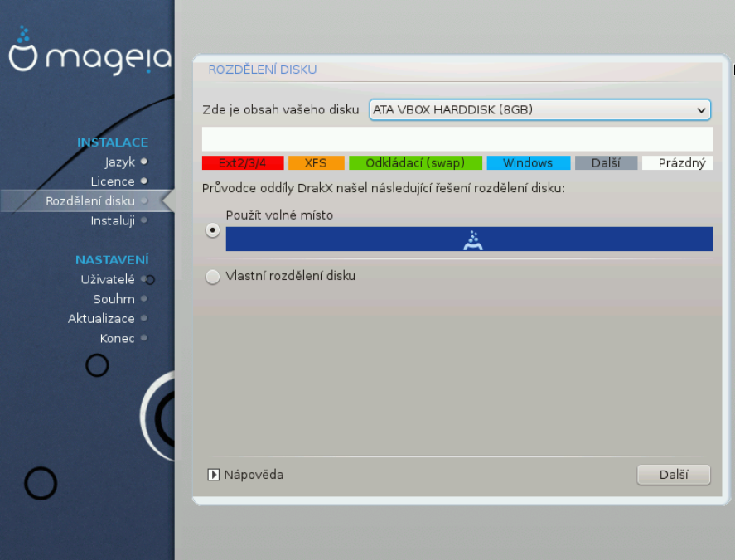Click the dropdown arrow on the disk selector
Screen dimensions: 735x560
pyautogui.click(x=702, y=109)
